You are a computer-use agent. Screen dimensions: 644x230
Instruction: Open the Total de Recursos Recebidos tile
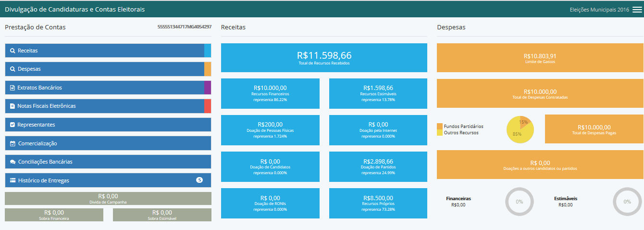tap(324, 58)
